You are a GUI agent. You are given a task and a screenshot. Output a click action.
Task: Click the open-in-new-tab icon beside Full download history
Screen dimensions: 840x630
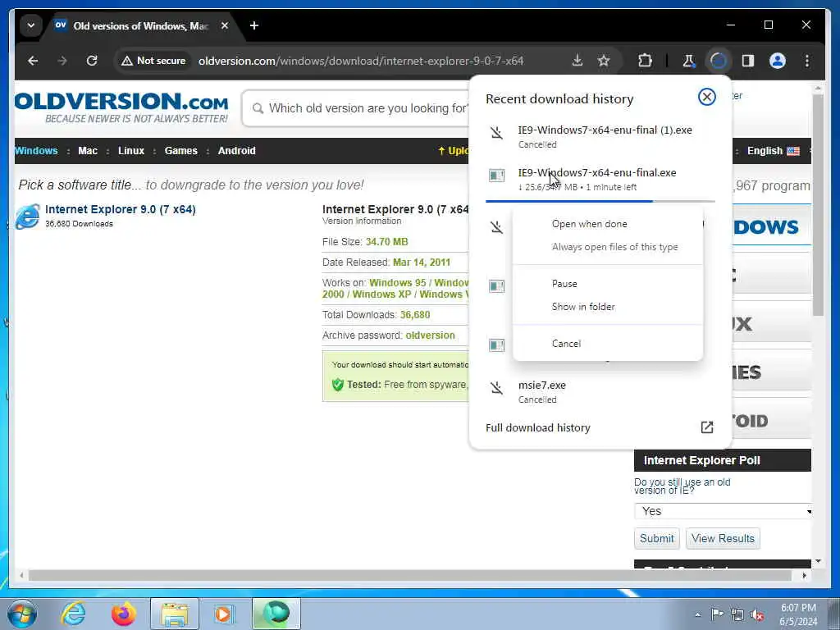point(706,427)
